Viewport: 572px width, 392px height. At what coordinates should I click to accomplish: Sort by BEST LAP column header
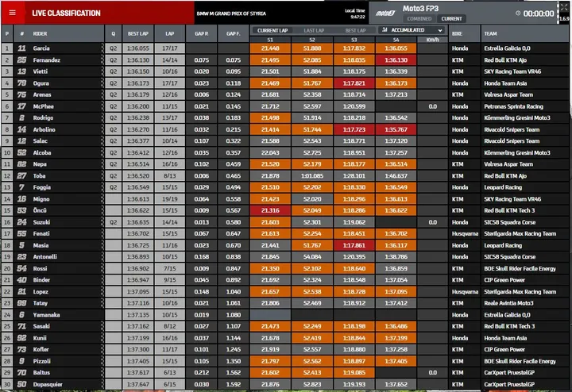[x=138, y=33]
